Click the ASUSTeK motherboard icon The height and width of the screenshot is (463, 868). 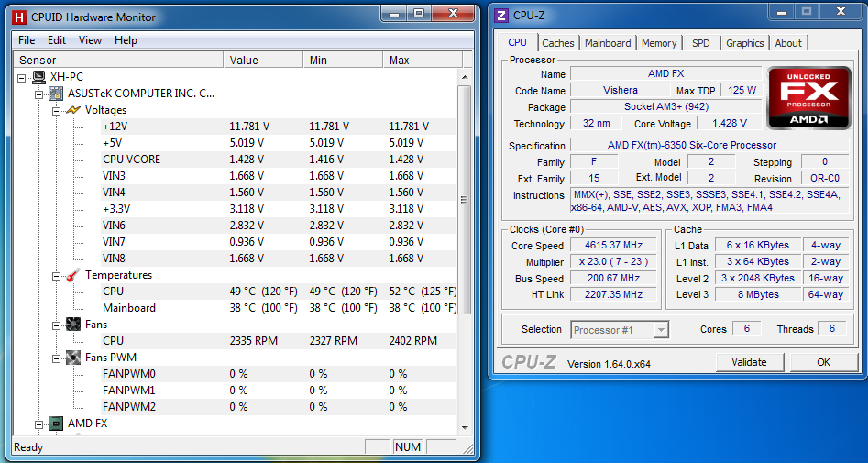click(57, 94)
